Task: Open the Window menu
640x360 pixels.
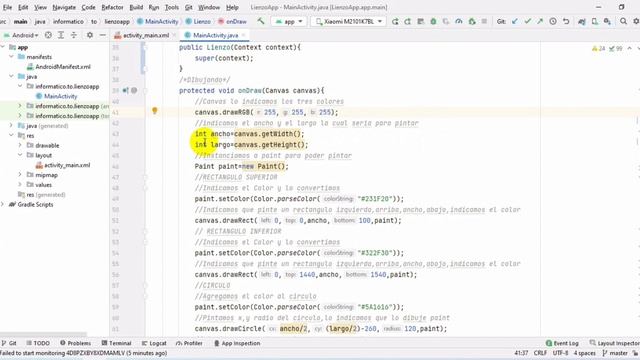Action: pos(209,7)
